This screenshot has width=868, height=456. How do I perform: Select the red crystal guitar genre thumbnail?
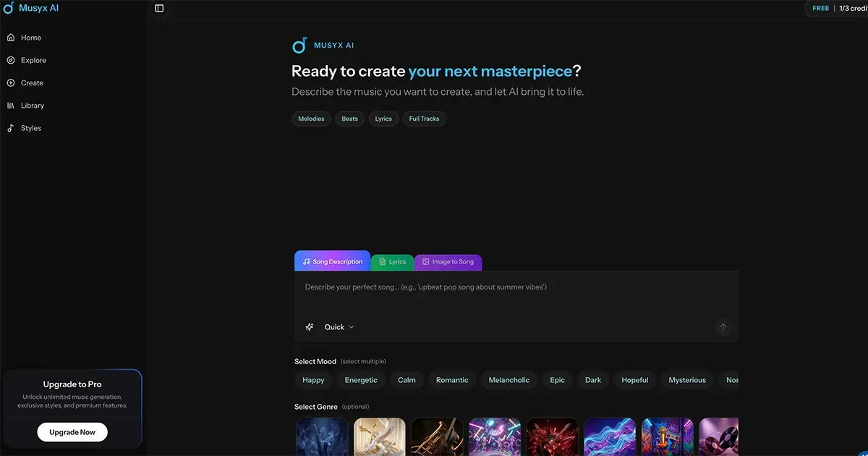pyautogui.click(x=553, y=436)
